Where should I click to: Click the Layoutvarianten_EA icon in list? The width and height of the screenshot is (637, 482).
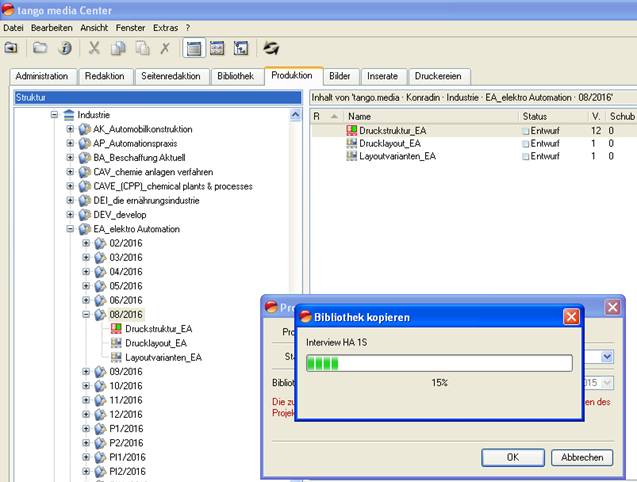click(350, 156)
